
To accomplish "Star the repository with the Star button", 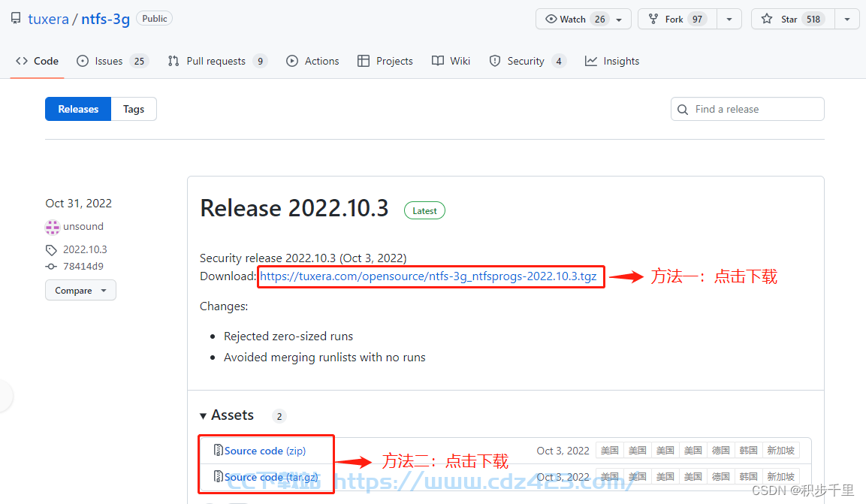I will click(x=793, y=20).
